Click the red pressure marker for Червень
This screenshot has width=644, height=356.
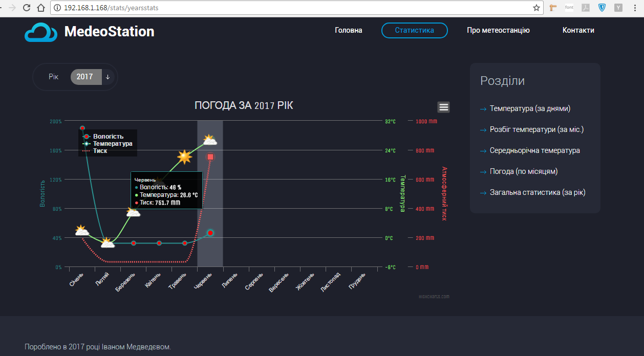(210, 157)
